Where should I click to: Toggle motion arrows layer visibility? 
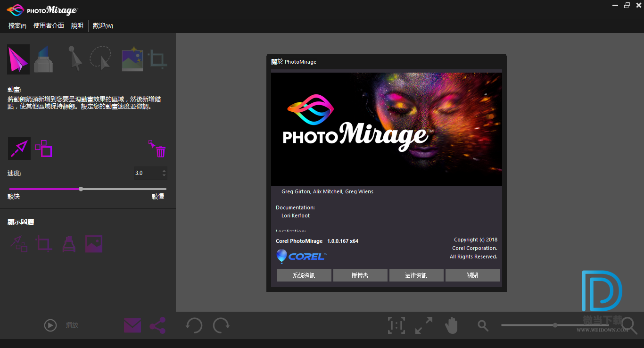pos(18,244)
